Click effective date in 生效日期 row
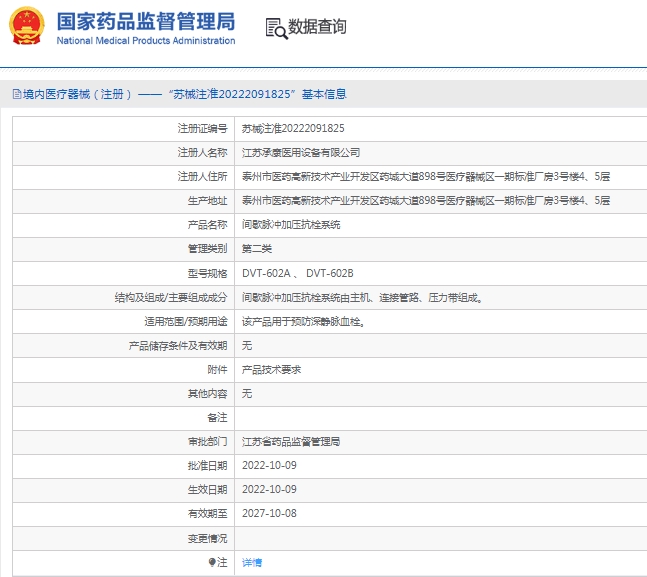 tap(269, 490)
